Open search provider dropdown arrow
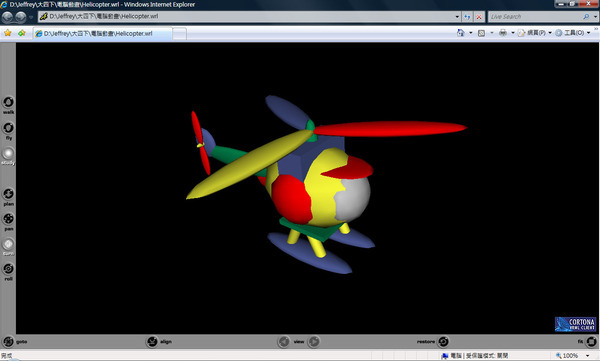Viewport: 600px width, 361px height. [595, 16]
